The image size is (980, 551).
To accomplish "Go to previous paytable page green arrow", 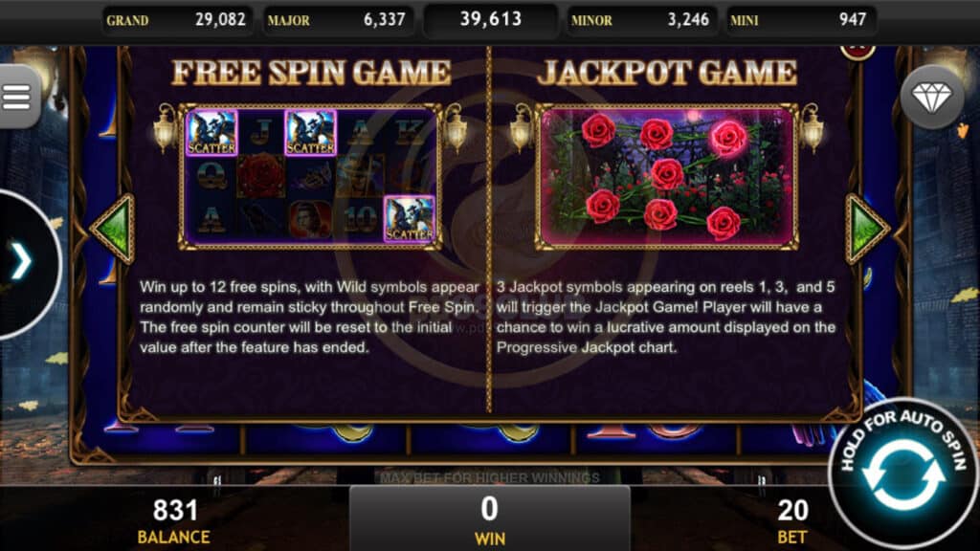I will [115, 229].
